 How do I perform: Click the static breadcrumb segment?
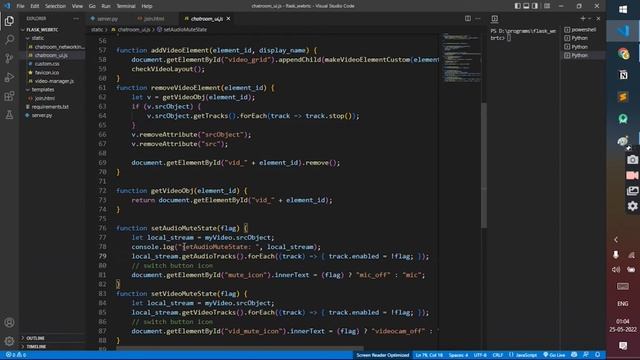pos(97,29)
